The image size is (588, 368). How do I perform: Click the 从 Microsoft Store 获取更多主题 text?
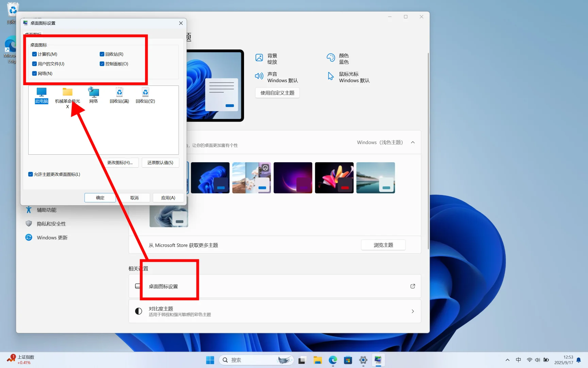(183, 245)
